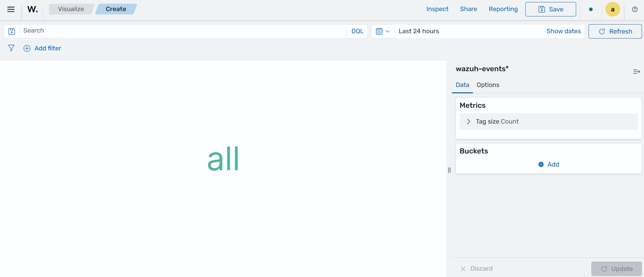
Task: Open the Inspect panel
Action: [x=437, y=9]
